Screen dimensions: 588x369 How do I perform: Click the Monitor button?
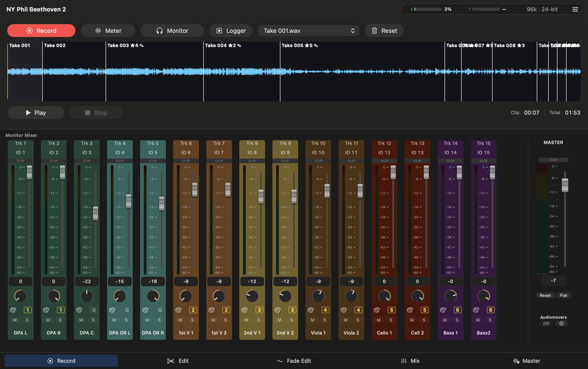172,31
